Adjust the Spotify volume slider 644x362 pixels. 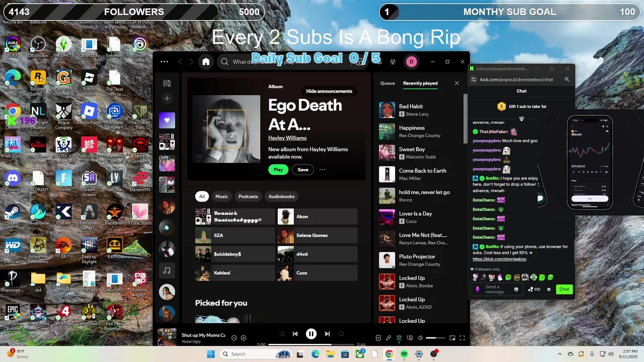pyautogui.click(x=435, y=338)
